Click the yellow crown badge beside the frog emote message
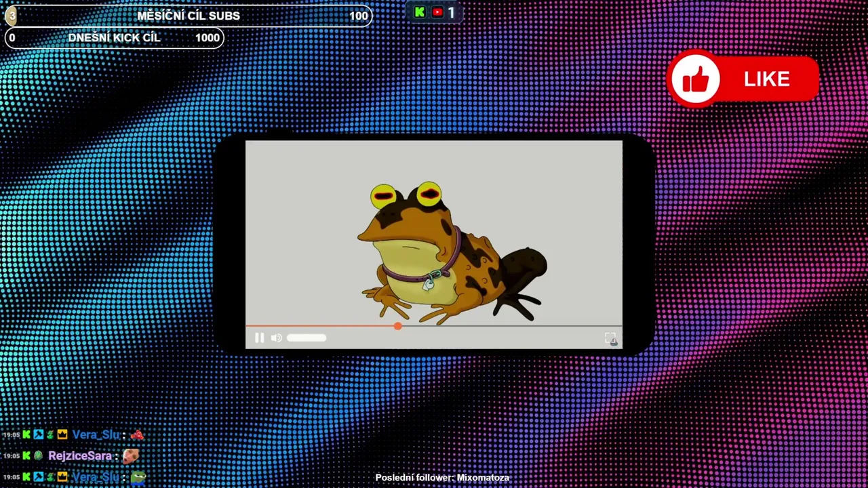The height and width of the screenshot is (488, 868). click(62, 477)
